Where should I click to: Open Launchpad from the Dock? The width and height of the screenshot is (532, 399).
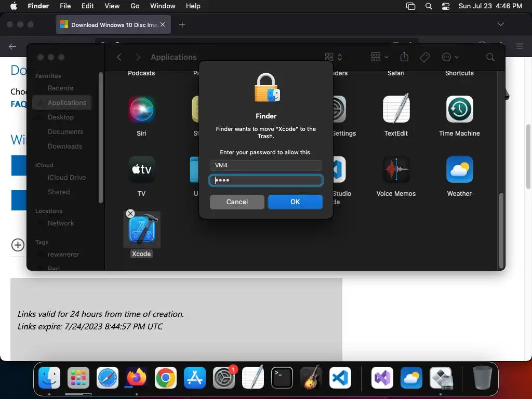[x=78, y=378]
